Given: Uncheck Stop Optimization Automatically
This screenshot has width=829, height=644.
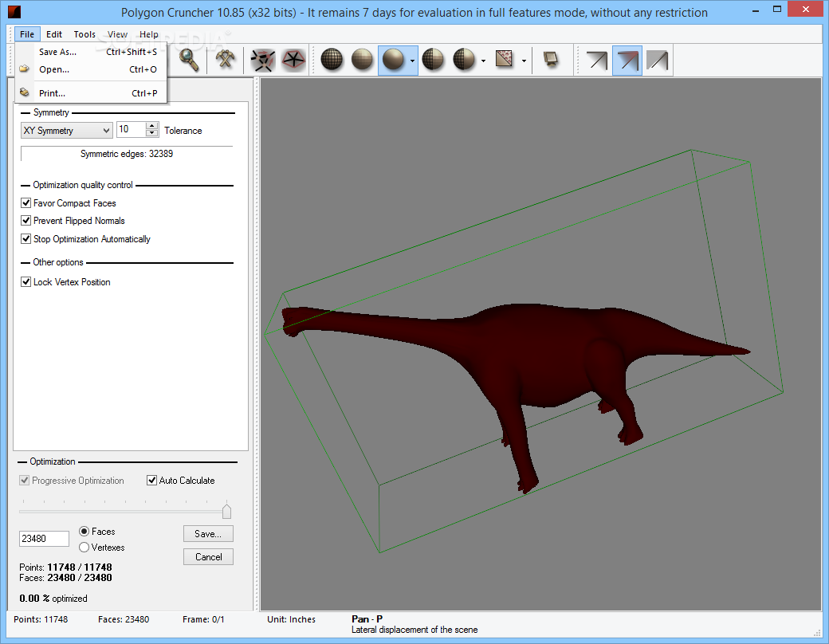Looking at the screenshot, I should pyautogui.click(x=26, y=239).
